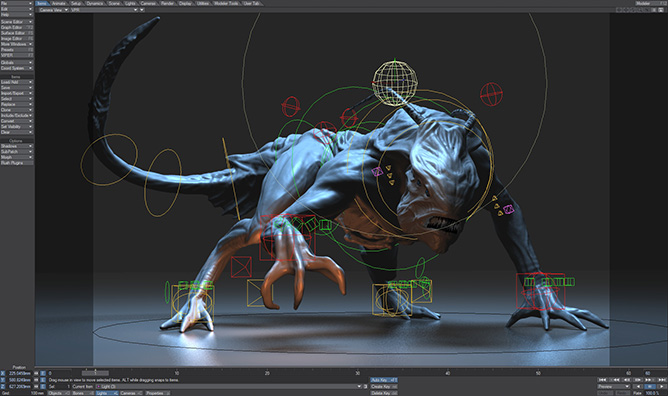
Task: Select the red crosshair null at upper right
Action: [x=491, y=94]
